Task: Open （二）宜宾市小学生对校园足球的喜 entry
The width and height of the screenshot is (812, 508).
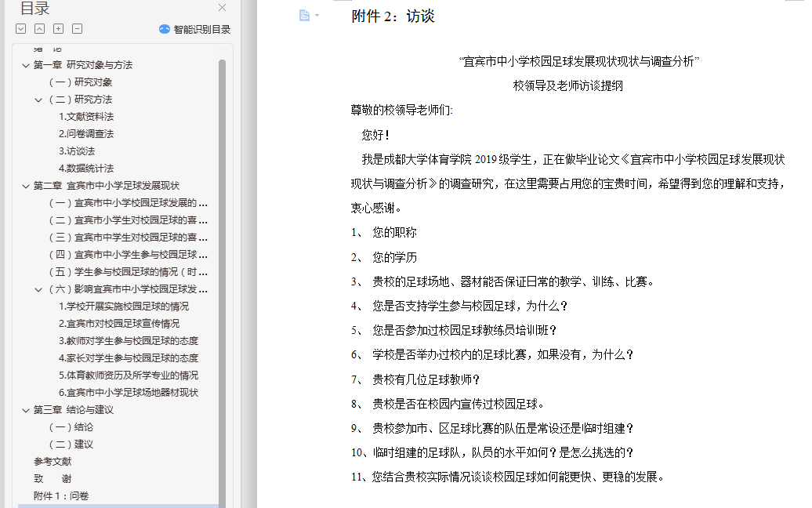Action: click(x=128, y=220)
